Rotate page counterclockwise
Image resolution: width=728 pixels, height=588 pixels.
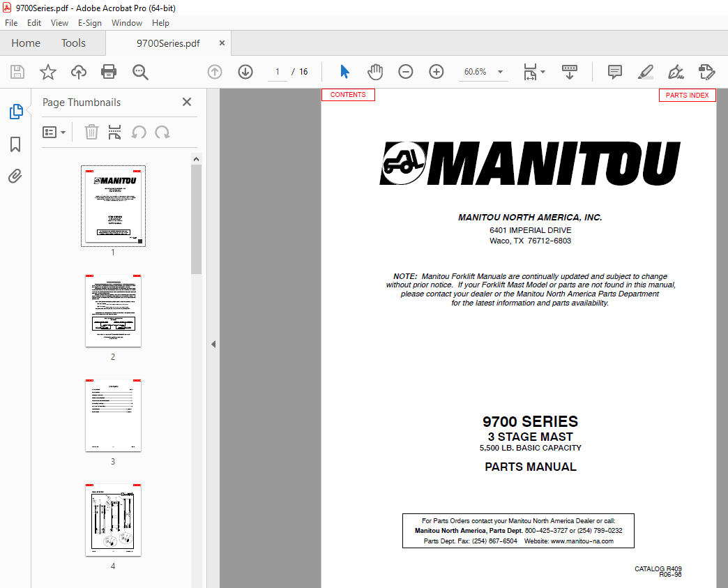tap(139, 133)
